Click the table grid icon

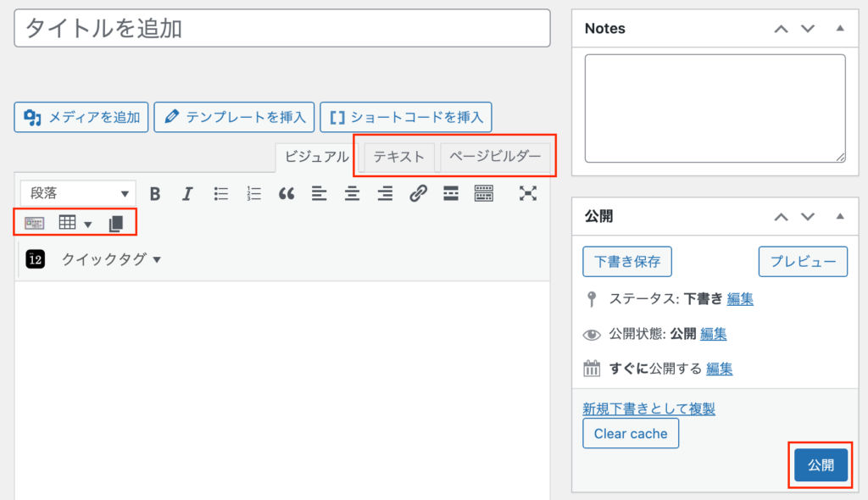coord(68,223)
